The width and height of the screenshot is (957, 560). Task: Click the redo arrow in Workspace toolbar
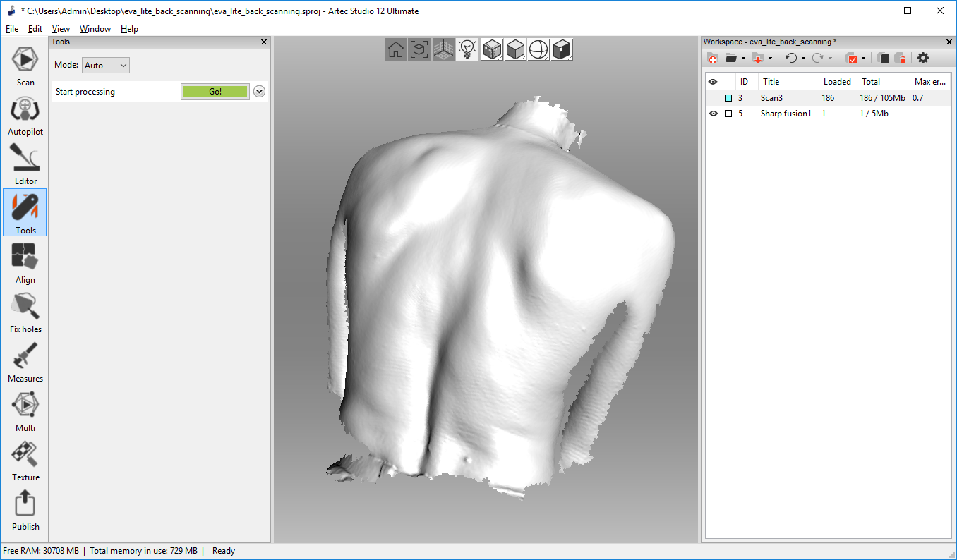[x=818, y=59]
